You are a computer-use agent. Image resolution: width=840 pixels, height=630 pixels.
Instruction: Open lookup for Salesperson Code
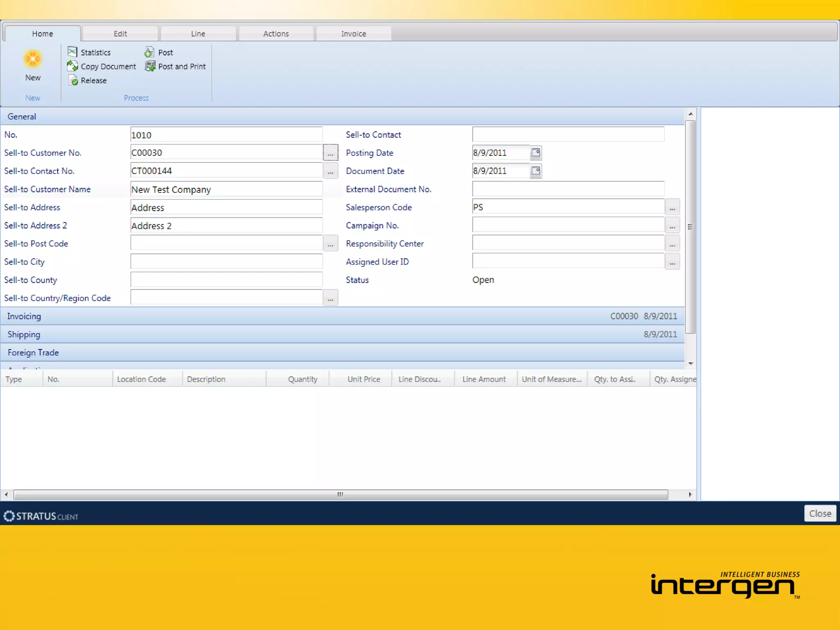pyautogui.click(x=672, y=207)
